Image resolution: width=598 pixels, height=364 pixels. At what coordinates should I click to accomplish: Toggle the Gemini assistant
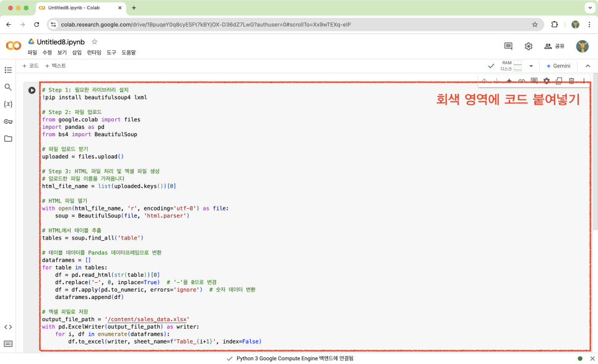point(558,66)
